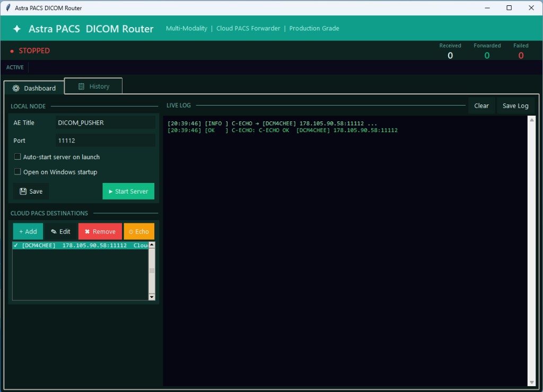Viewport: 543px width, 392px height.
Task: Click the LOCAL NODE section heading
Action: pyautogui.click(x=28, y=106)
